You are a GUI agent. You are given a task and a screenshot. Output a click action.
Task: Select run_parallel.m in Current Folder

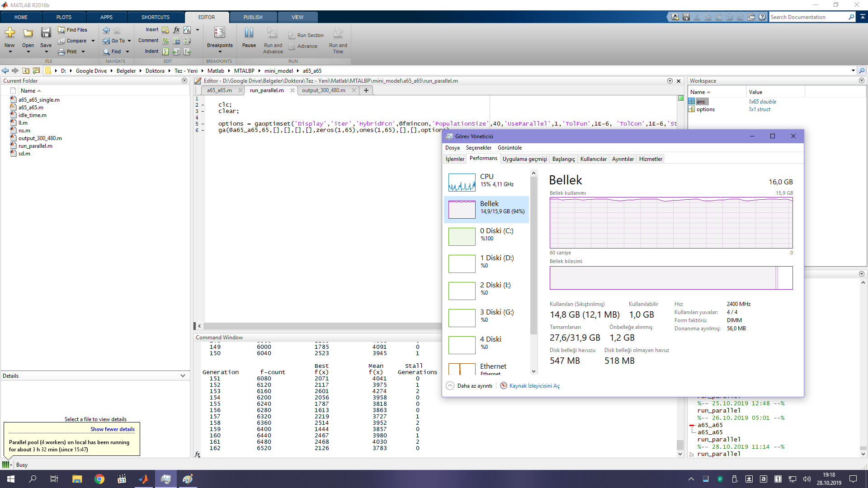35,146
